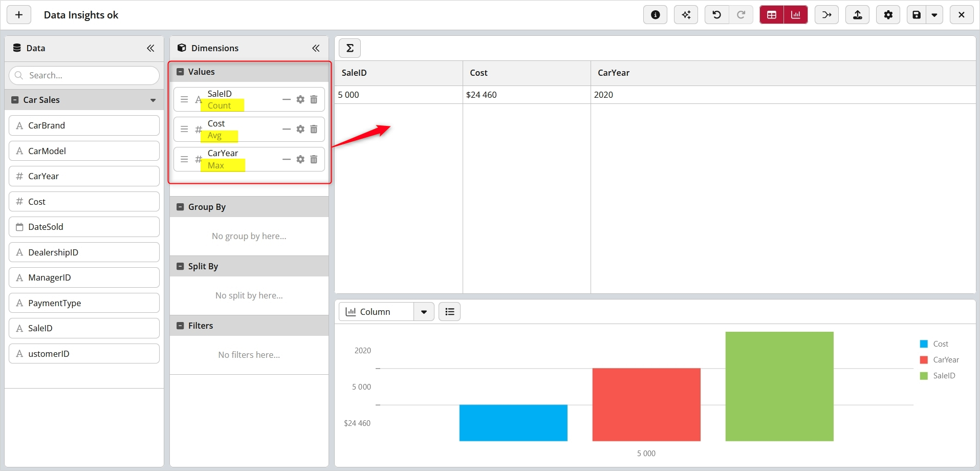Click the drag handle of the CarYear value
This screenshot has height=471, width=980.
[x=184, y=159]
